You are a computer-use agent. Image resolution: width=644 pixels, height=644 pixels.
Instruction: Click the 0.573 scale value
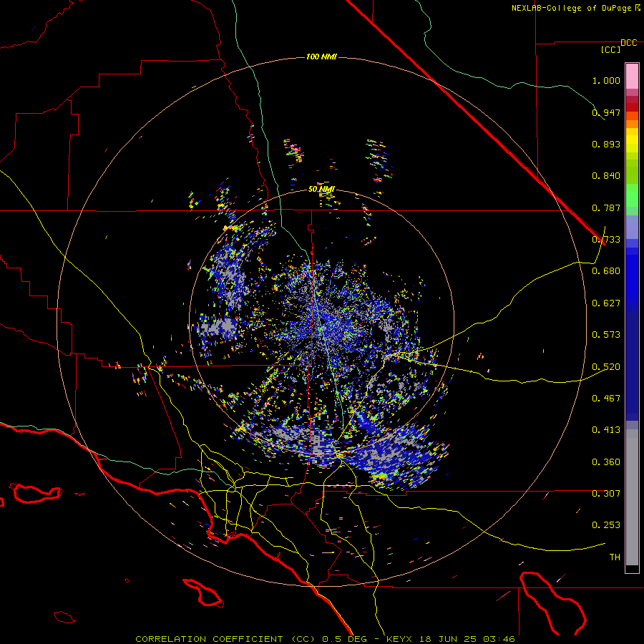click(x=606, y=335)
